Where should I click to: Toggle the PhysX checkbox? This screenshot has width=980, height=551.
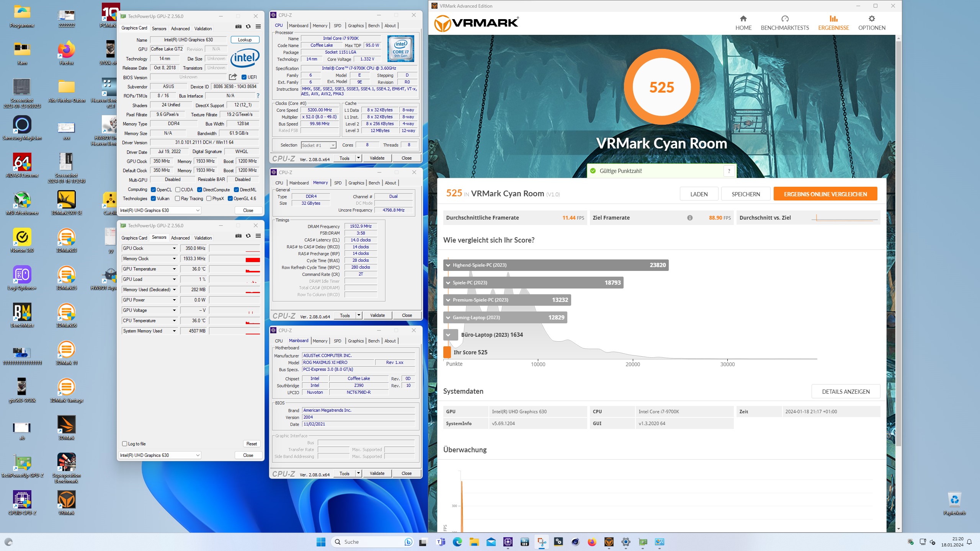[209, 199]
